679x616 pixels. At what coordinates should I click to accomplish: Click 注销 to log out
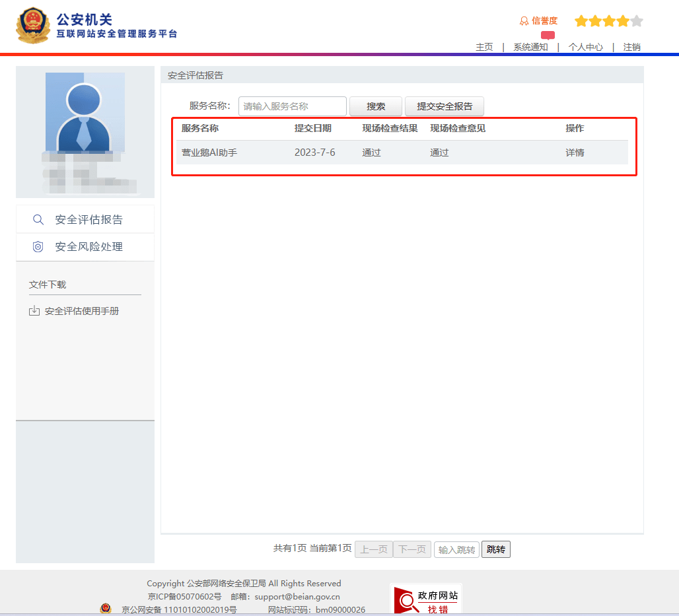[x=631, y=47]
